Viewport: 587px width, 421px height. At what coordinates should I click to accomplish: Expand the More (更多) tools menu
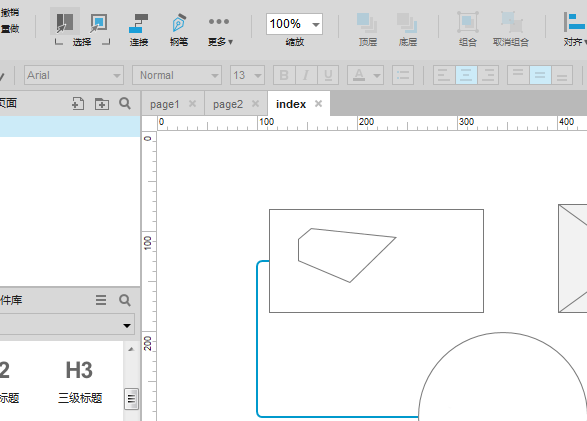click(x=220, y=30)
